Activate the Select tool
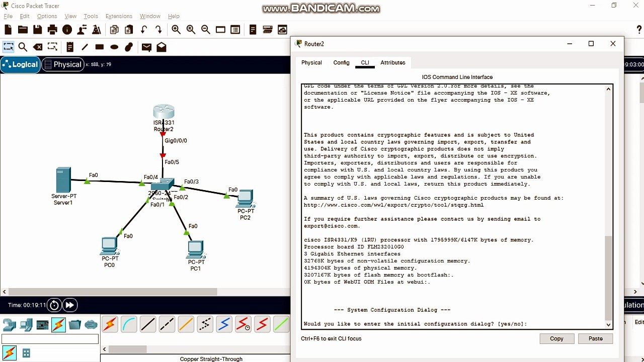 coord(9,47)
